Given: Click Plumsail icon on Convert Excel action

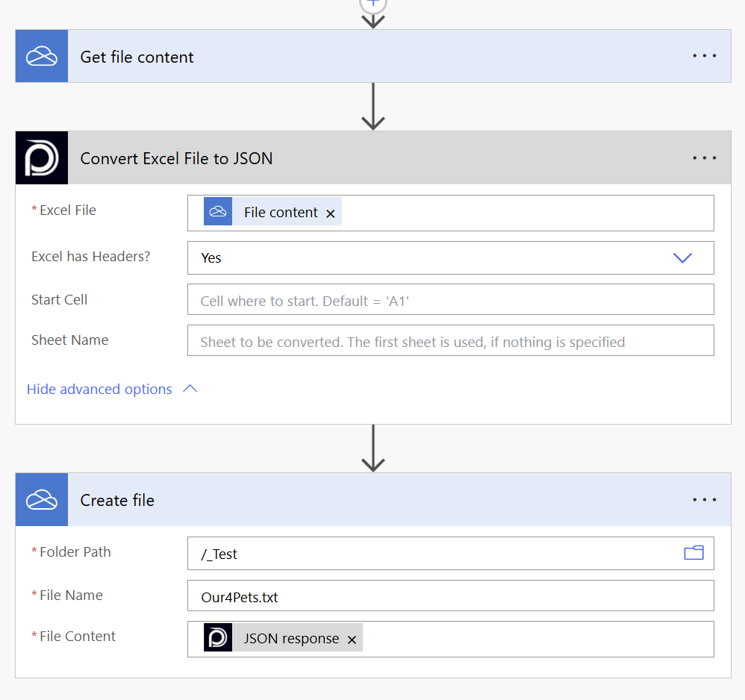Looking at the screenshot, I should [x=42, y=158].
